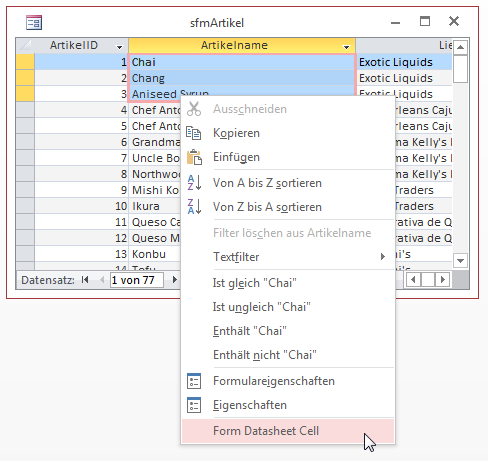This screenshot has height=461, width=488.
Task: Click vertical scrollbar down arrow
Action: 461,261
